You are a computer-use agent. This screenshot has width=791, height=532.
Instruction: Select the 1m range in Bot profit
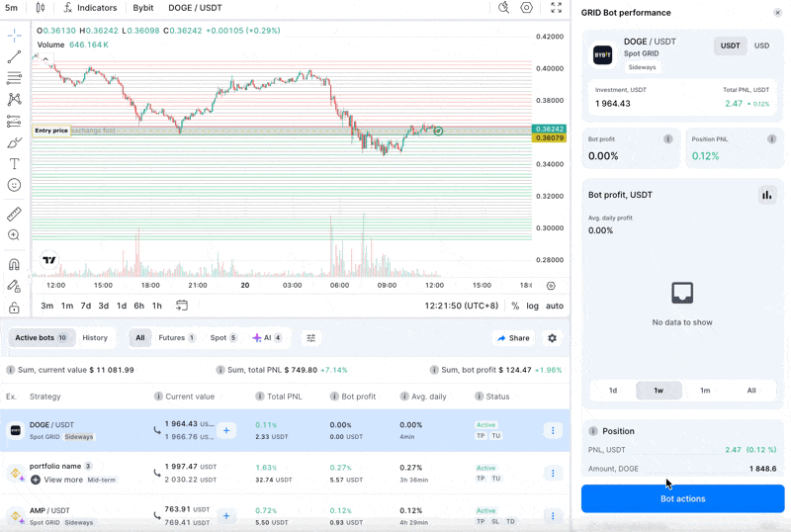[x=705, y=391]
